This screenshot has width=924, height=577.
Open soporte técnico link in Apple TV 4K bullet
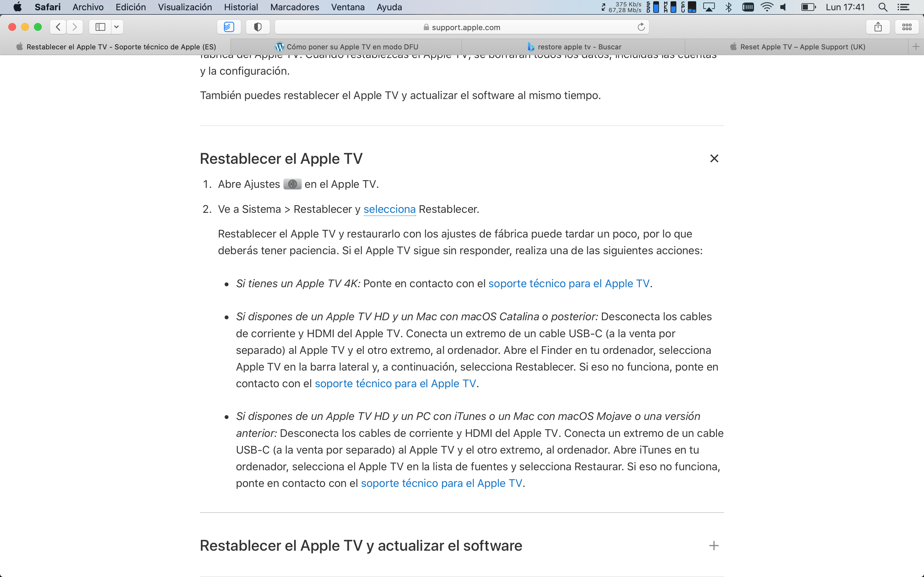tap(569, 284)
